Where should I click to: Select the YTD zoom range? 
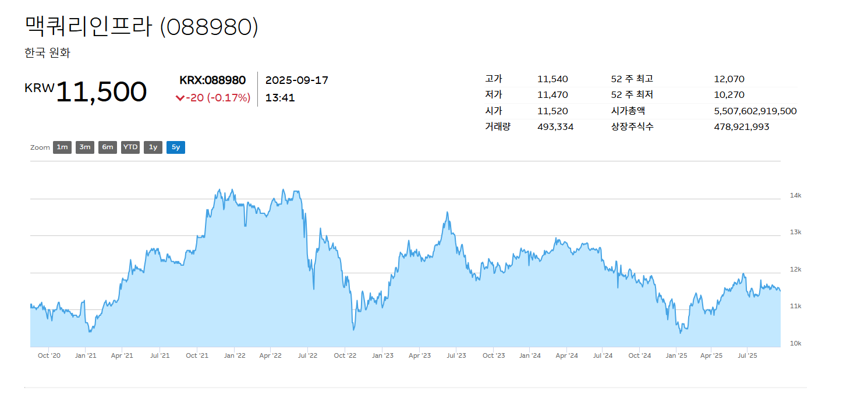click(130, 147)
